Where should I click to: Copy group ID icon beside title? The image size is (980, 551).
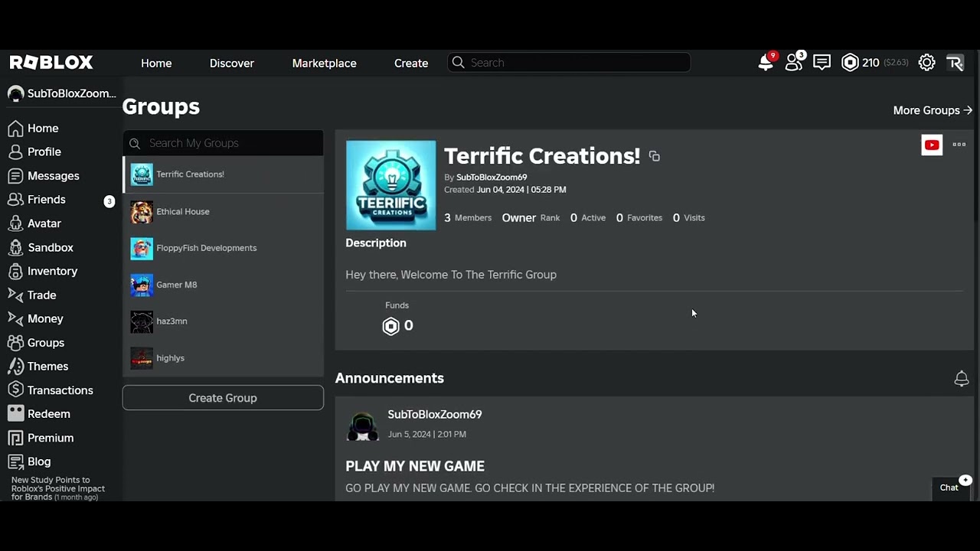click(x=654, y=156)
